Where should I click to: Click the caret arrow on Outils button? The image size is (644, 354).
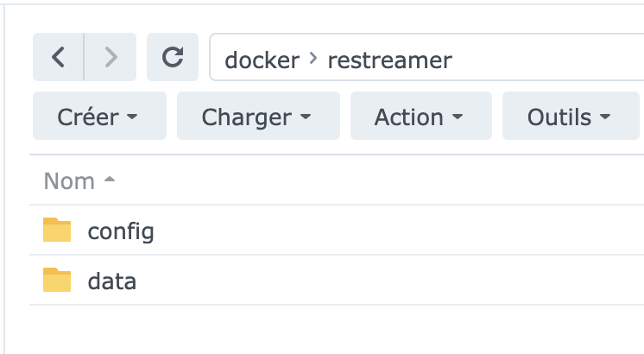click(x=604, y=117)
